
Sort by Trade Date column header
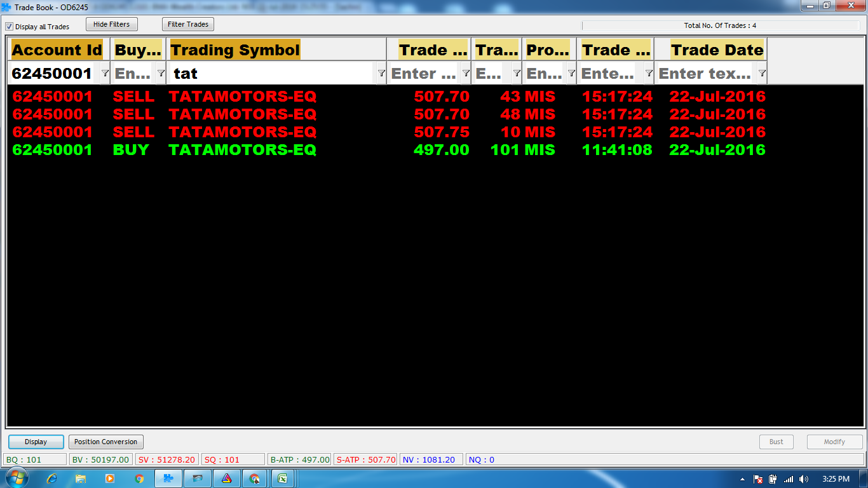point(711,50)
